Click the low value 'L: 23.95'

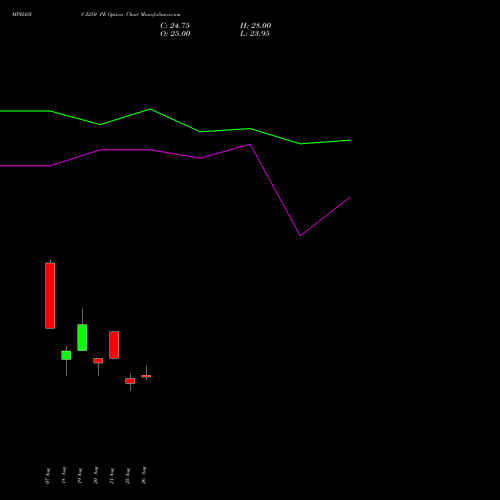tap(255, 34)
